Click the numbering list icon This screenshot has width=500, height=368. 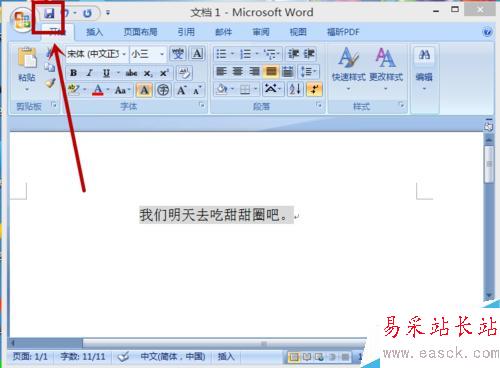[246, 53]
